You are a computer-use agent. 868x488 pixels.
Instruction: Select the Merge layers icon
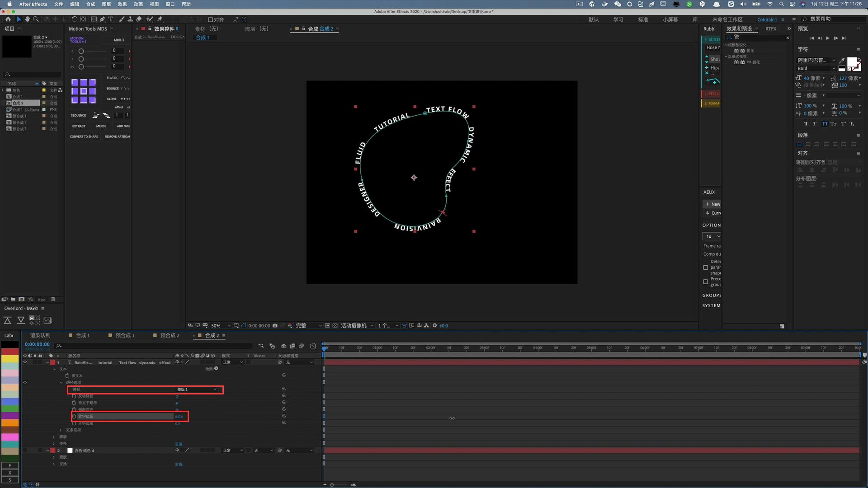[x=100, y=126]
